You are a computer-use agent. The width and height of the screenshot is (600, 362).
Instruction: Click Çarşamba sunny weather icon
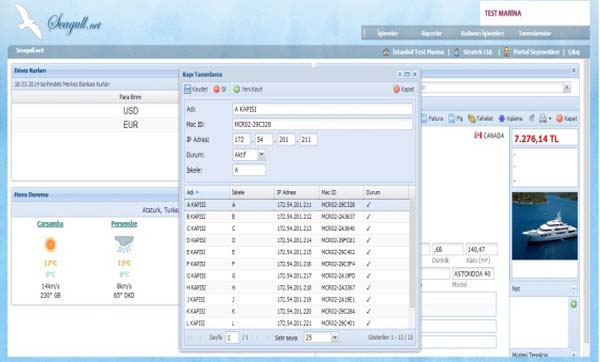coord(51,244)
